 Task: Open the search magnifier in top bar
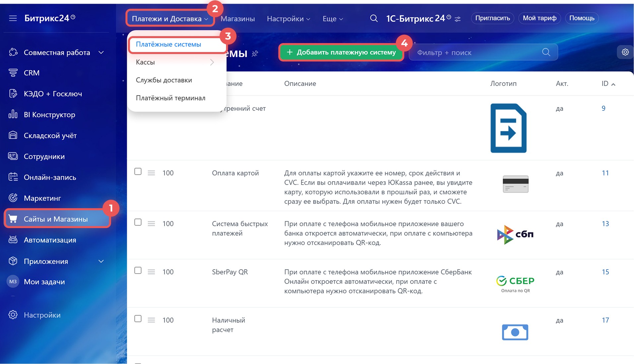pyautogui.click(x=374, y=19)
